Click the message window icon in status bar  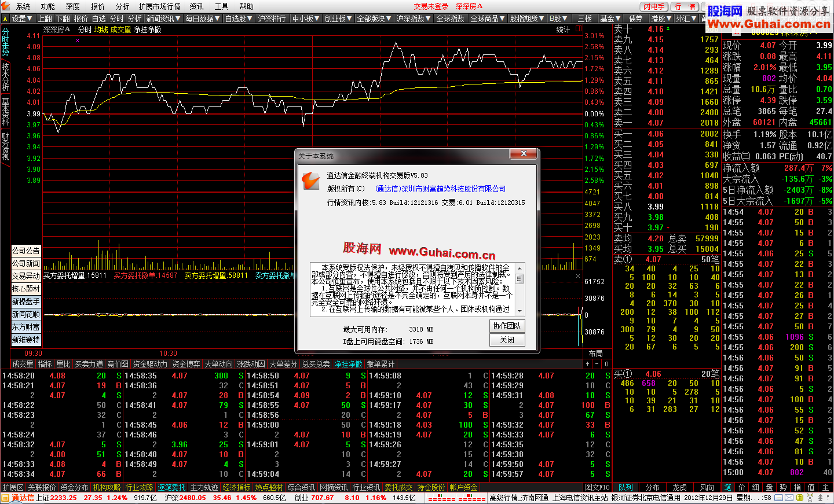coord(779,498)
